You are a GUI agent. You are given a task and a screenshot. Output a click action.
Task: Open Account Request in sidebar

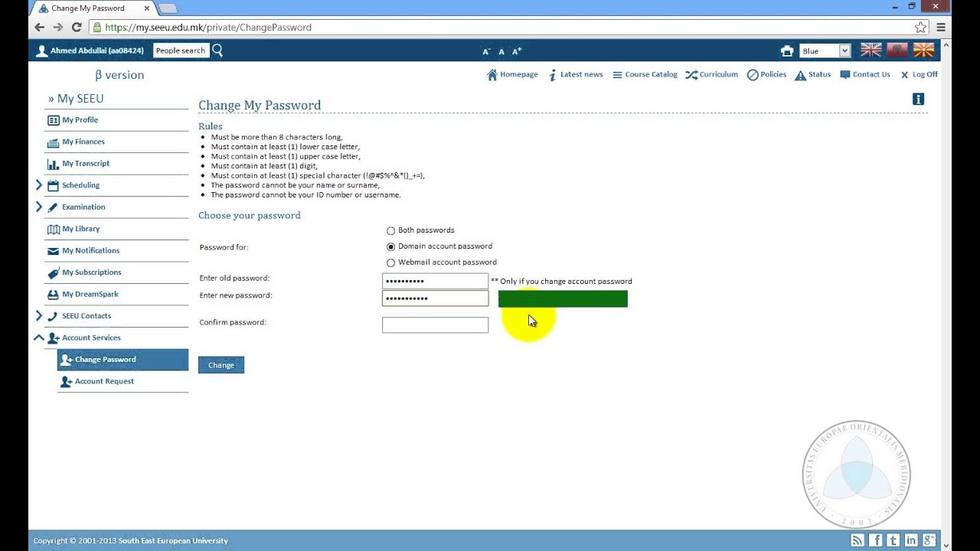tap(104, 381)
